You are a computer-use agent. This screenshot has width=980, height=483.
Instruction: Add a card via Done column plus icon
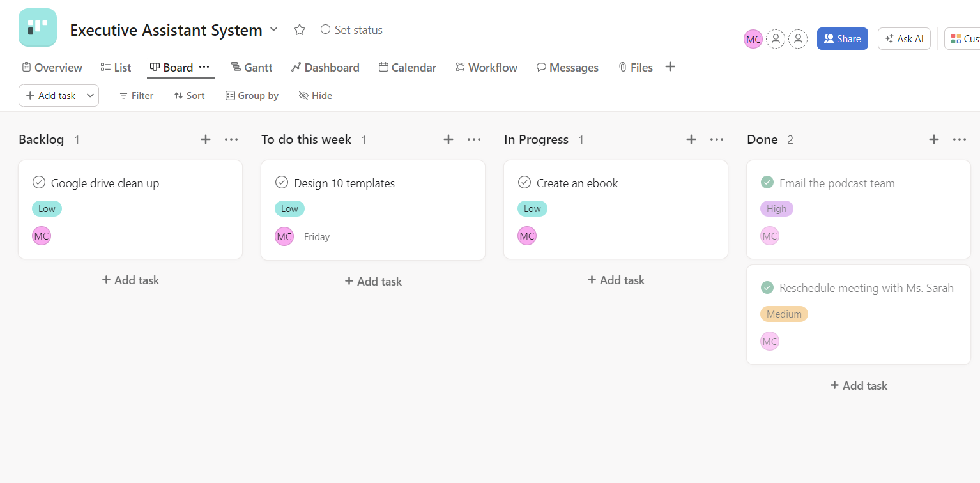pyautogui.click(x=934, y=139)
